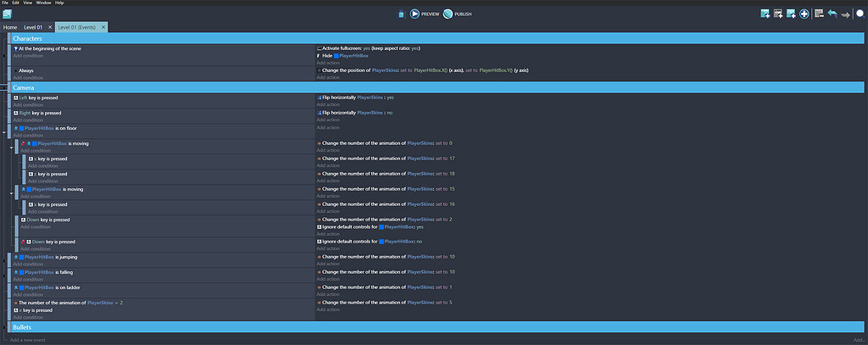
Task: Click 'Add condition' under Left key is pressed
Action: pos(28,104)
